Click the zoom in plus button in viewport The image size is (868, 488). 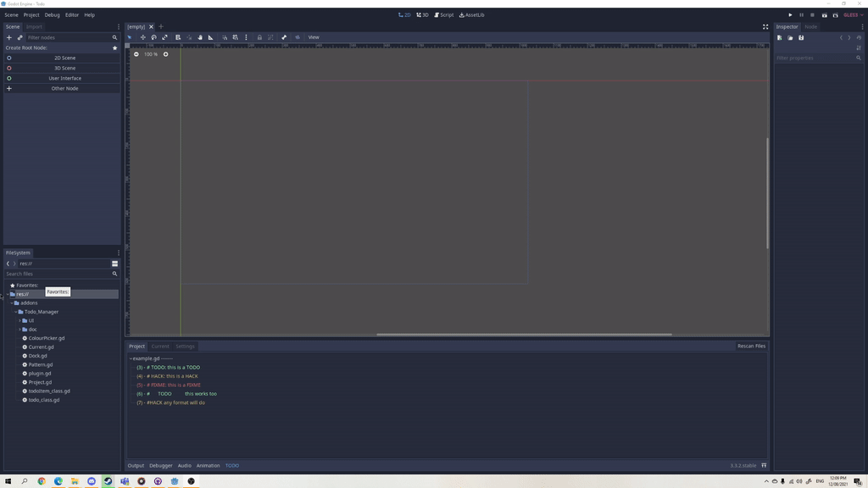click(x=165, y=54)
